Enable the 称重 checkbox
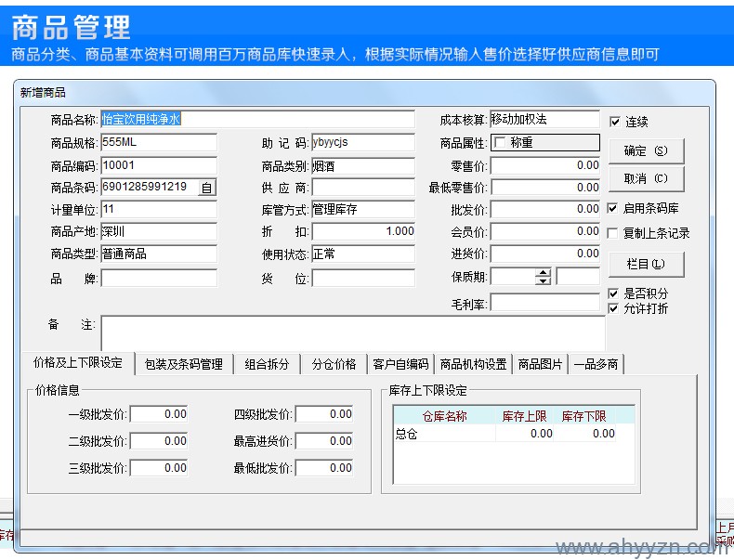734x560 pixels. pyautogui.click(x=502, y=143)
